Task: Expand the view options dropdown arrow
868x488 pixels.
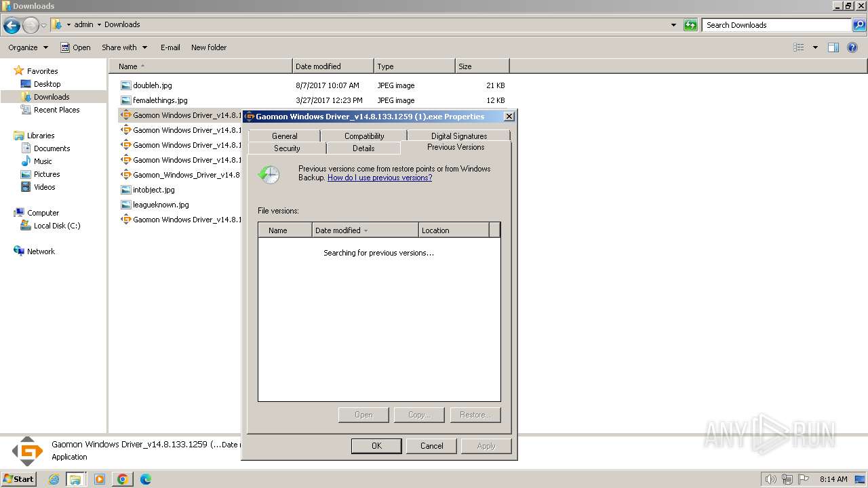Action: [x=815, y=47]
